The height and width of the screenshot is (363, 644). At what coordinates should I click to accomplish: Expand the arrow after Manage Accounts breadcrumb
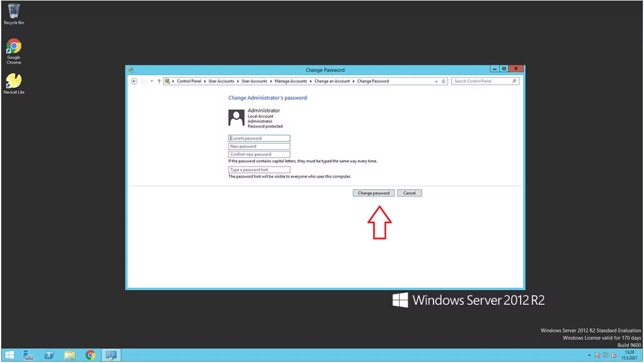[310, 81]
